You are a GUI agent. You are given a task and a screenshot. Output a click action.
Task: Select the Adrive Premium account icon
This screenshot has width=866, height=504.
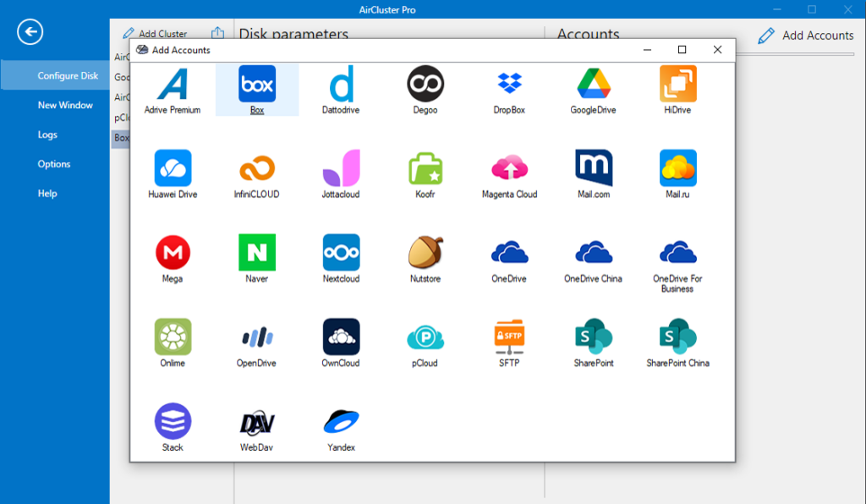point(173,84)
